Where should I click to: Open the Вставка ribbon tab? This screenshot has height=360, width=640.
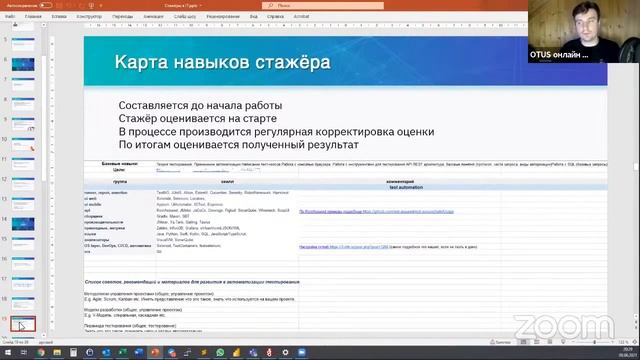pos(59,16)
